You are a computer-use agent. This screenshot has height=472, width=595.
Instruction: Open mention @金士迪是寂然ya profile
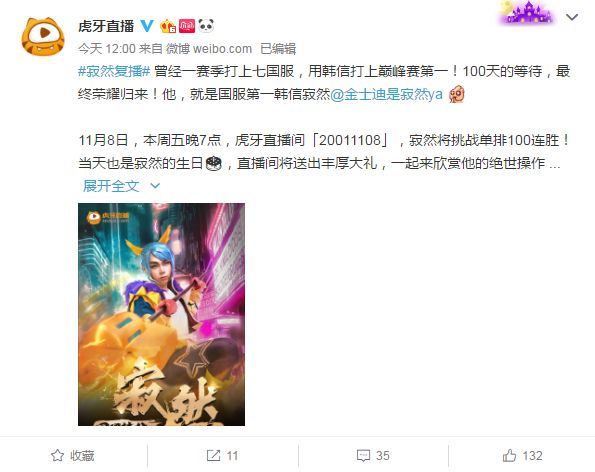click(x=386, y=94)
